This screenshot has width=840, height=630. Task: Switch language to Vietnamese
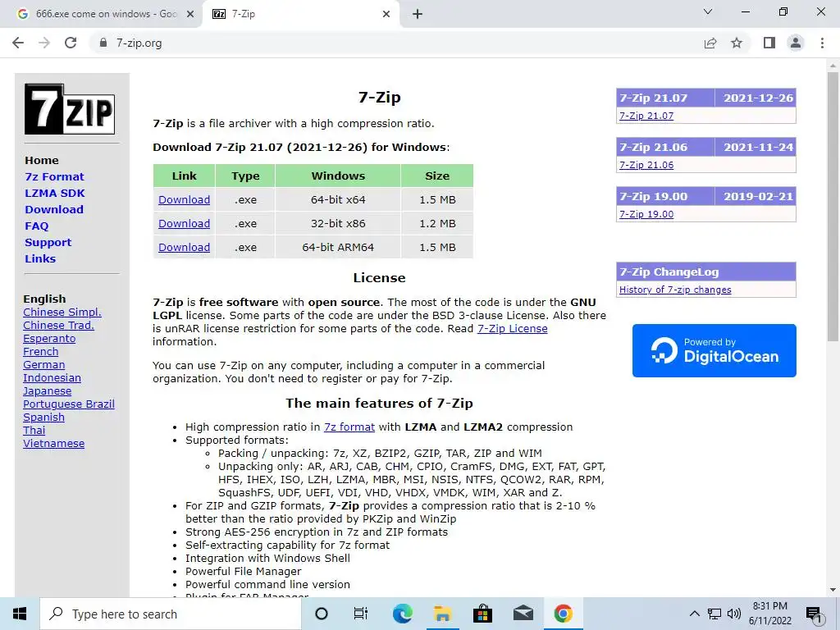coord(53,444)
